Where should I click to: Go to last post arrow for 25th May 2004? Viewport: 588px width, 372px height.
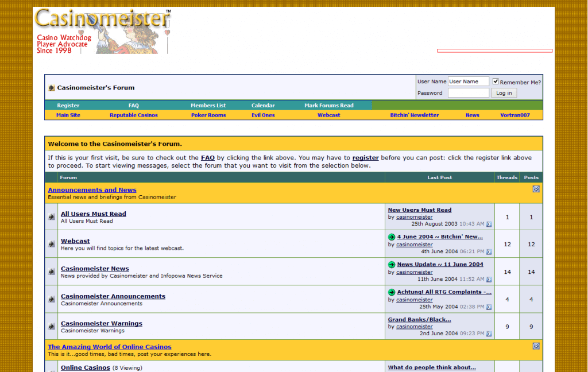489,307
